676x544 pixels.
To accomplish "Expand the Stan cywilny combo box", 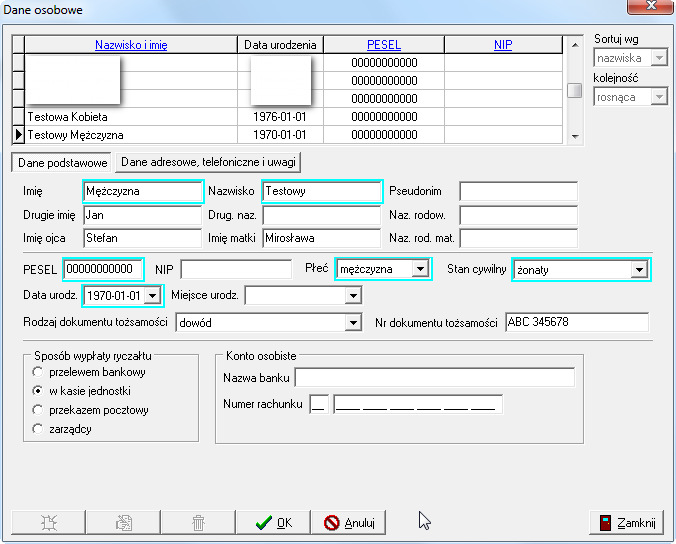I will 639,270.
